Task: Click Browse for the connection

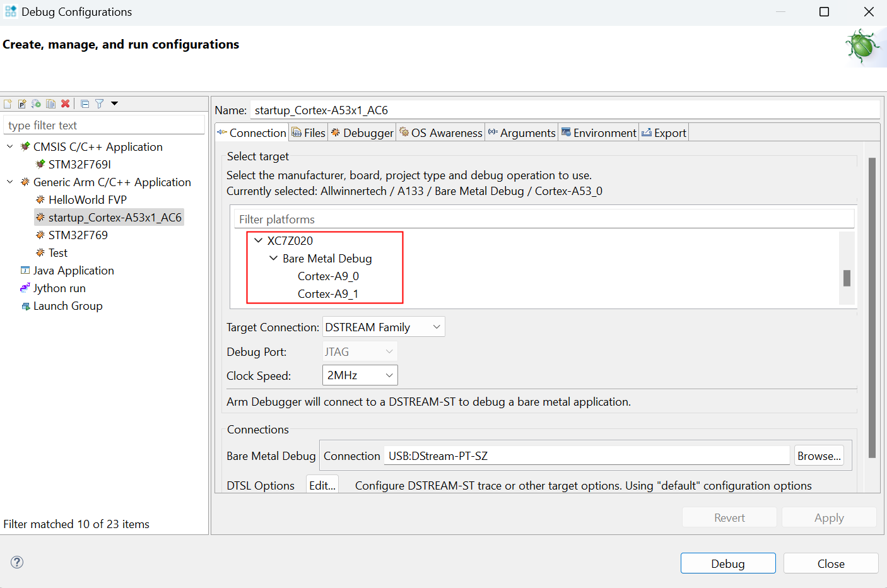Action: coord(819,456)
